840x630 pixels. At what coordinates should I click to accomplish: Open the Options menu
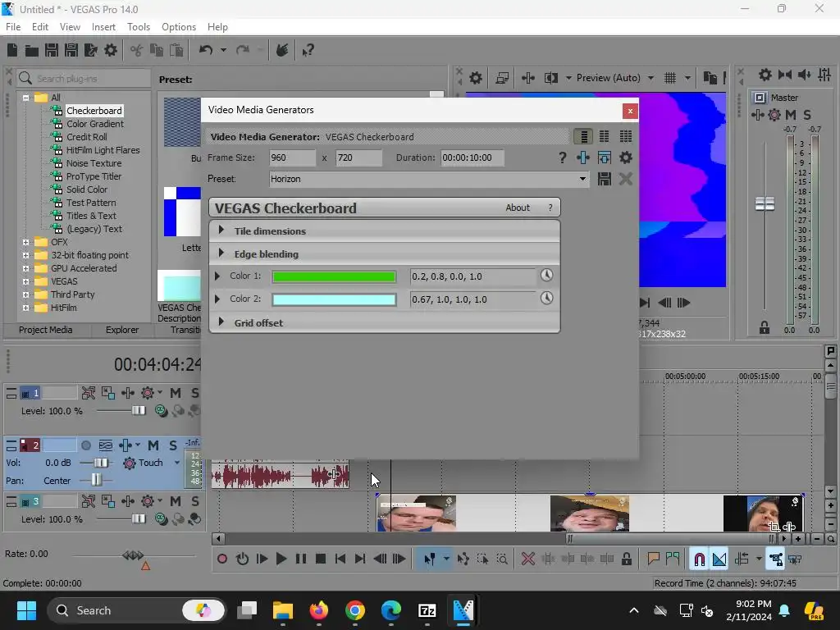(178, 27)
